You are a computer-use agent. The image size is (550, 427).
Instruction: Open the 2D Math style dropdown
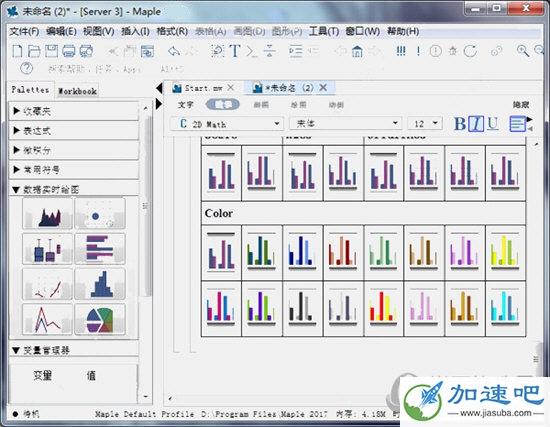[227, 124]
